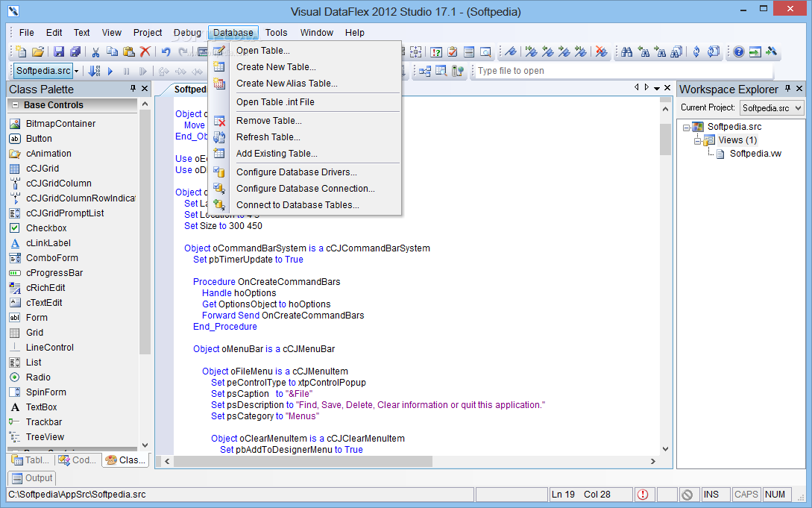Image resolution: width=812 pixels, height=508 pixels.
Task: Toggle the CAPS indicator in status bar
Action: point(746,495)
